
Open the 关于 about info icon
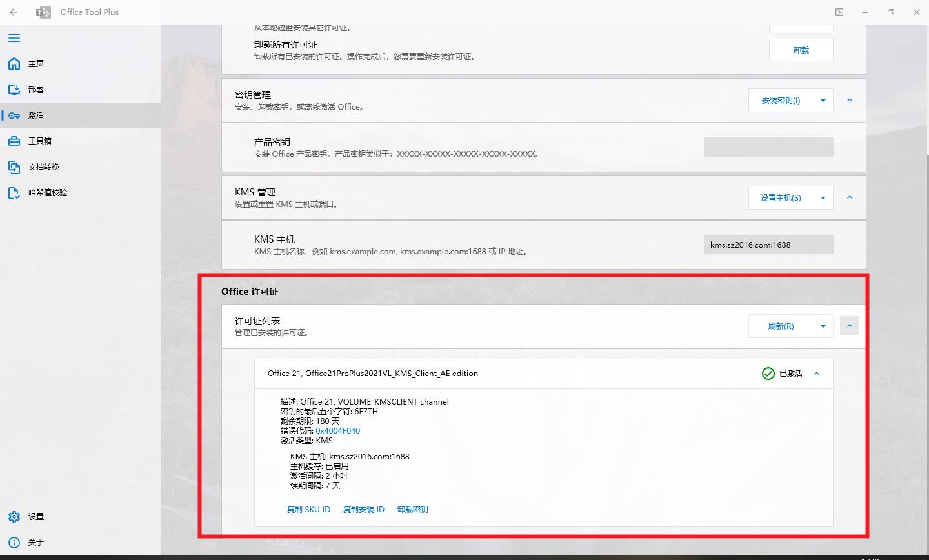click(14, 542)
